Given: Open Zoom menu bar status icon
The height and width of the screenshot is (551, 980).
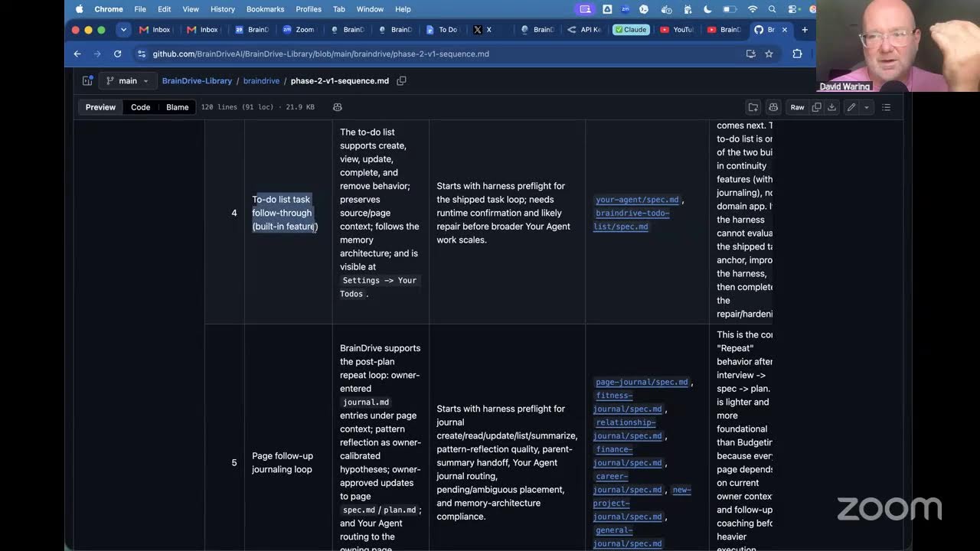Looking at the screenshot, I should click(626, 9).
